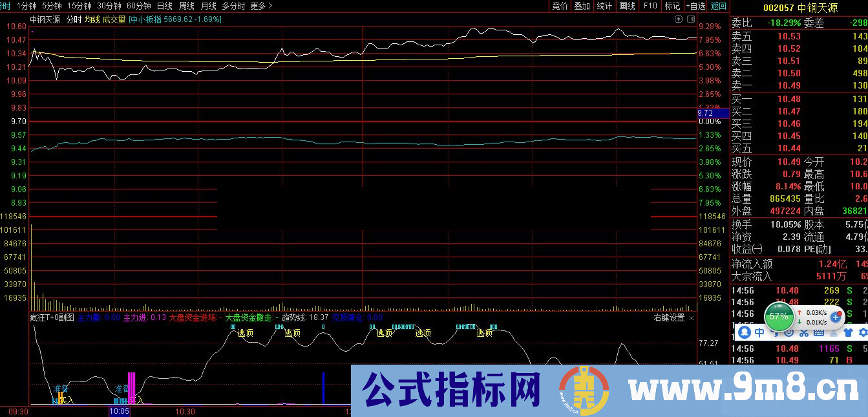Viewport: 868px width, 417px height.
Task: Open the user avatar icon in the tray
Action: tap(745, 332)
